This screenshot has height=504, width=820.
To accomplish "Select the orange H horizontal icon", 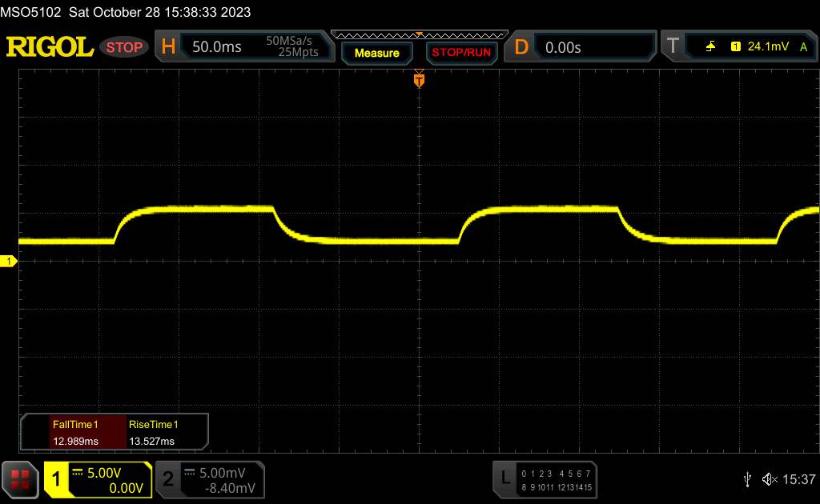I will [168, 47].
